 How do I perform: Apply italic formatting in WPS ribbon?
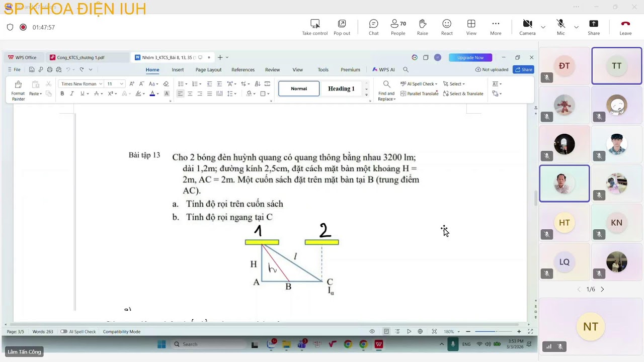pyautogui.click(x=72, y=94)
